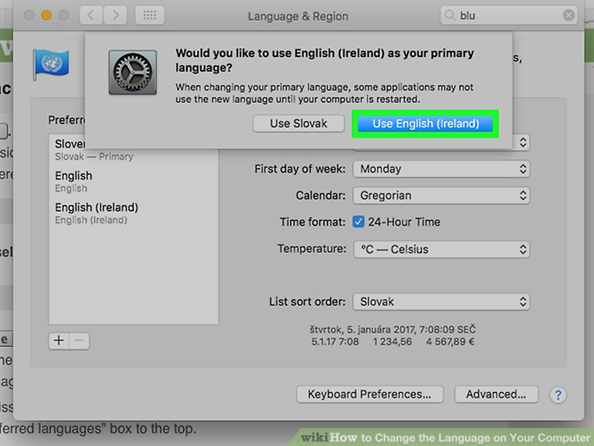Open the List sort order dropdown

pyautogui.click(x=441, y=302)
